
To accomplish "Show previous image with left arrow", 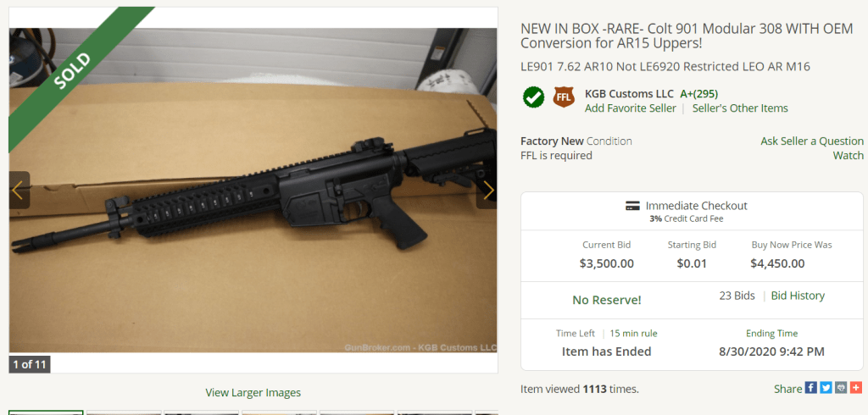I will pyautogui.click(x=19, y=191).
